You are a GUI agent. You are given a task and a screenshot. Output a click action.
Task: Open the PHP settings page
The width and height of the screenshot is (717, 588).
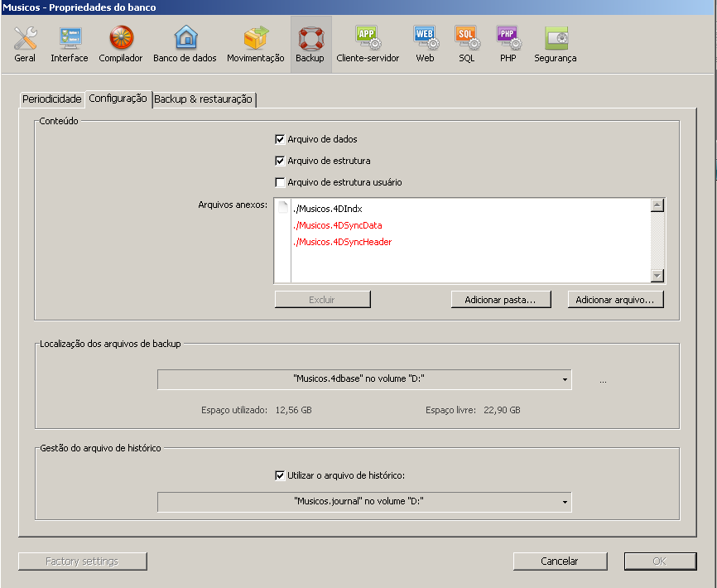(508, 45)
